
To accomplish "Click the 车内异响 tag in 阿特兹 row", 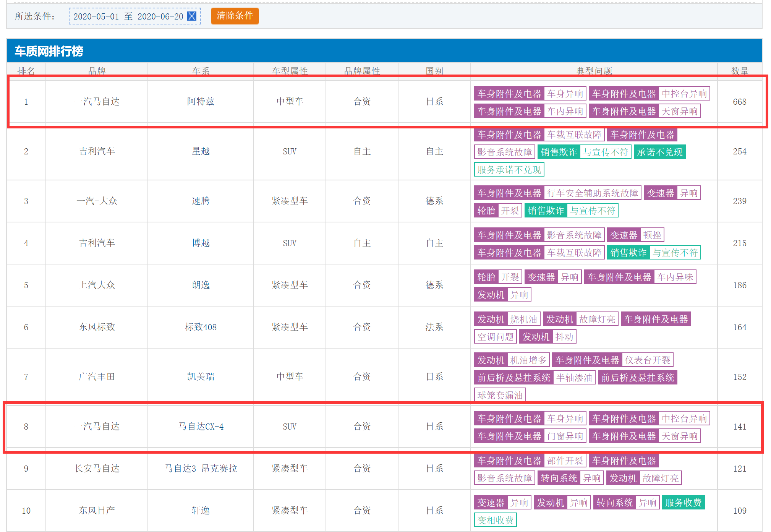I will click(x=565, y=111).
